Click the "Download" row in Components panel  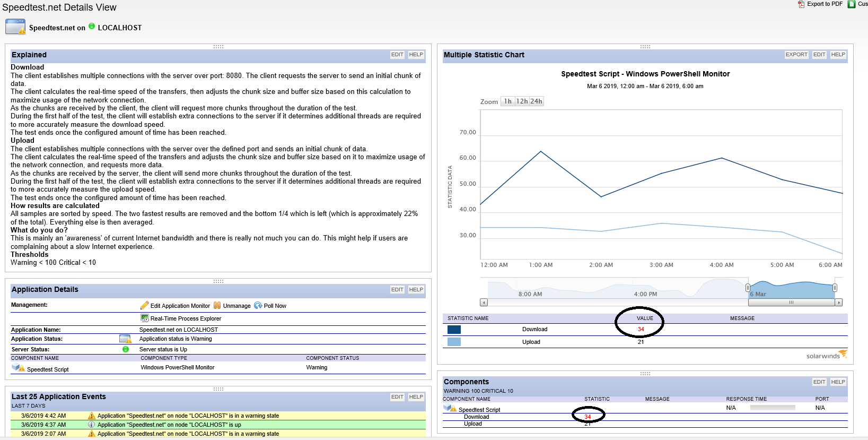[x=645, y=417]
